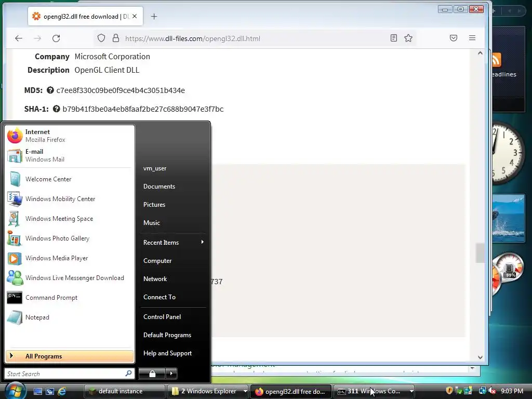This screenshot has width=532, height=399.
Task: Click the security shield tray icon
Action: pyautogui.click(x=449, y=391)
